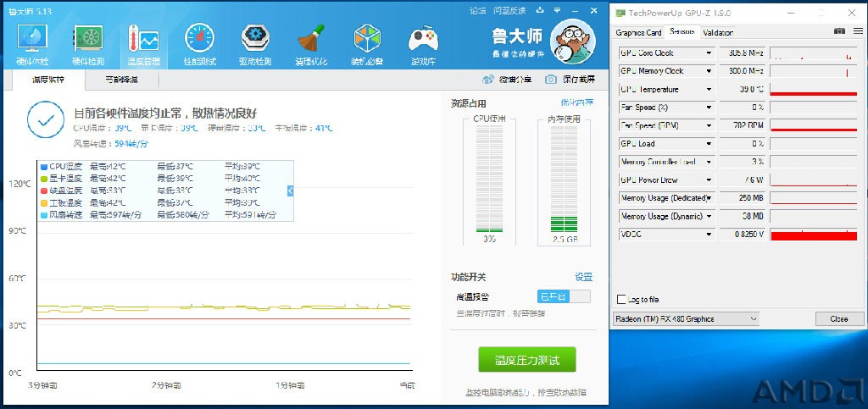The width and height of the screenshot is (868, 409).
Task: Click the yellow 主板温度 legend swatch
Action: [44, 203]
